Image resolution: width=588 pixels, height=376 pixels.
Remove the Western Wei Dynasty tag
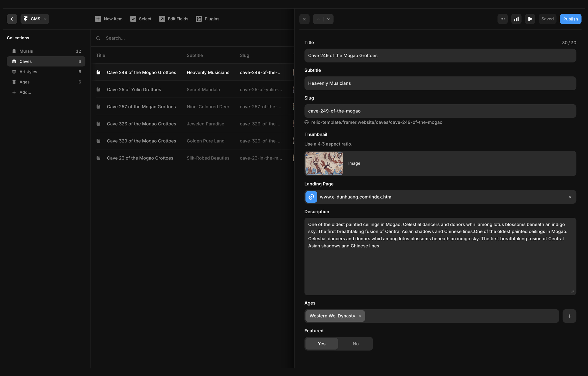pos(360,316)
